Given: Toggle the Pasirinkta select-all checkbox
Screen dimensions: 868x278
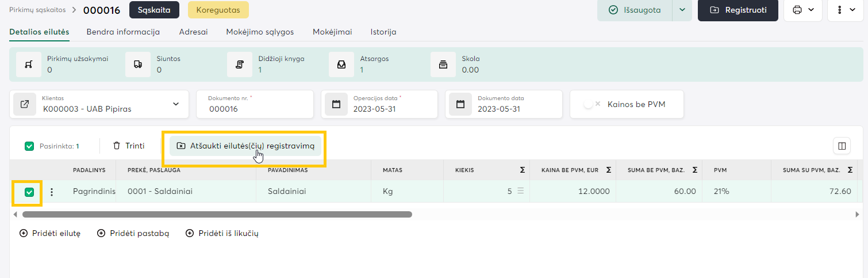Looking at the screenshot, I should point(29,146).
